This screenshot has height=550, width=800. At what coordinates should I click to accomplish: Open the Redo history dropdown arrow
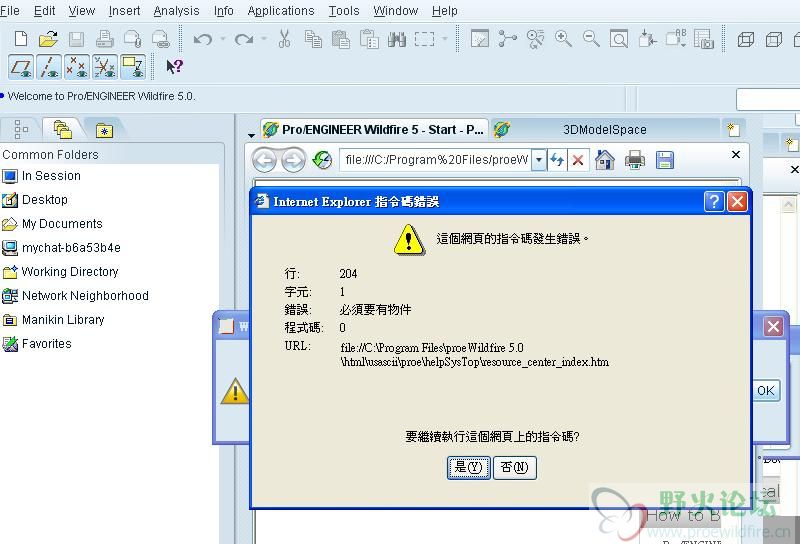[264, 39]
